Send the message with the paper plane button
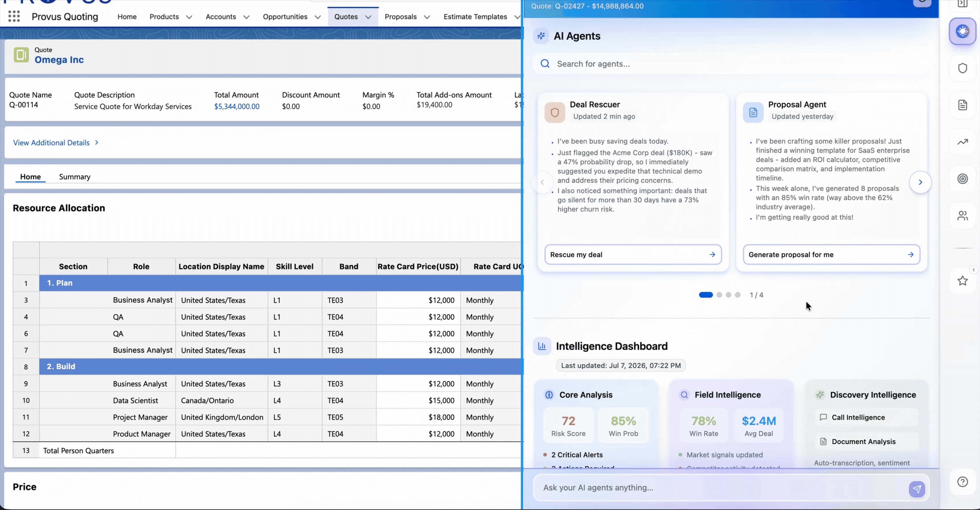 click(x=917, y=489)
